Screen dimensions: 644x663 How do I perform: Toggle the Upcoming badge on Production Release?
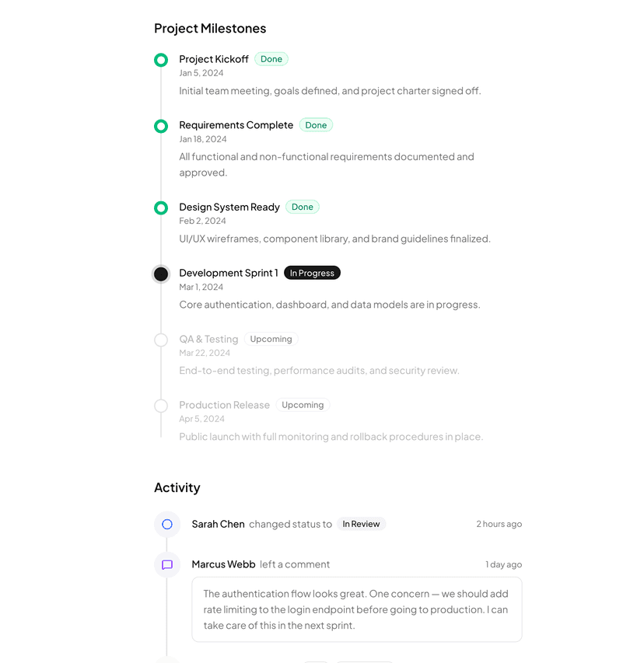pos(303,404)
